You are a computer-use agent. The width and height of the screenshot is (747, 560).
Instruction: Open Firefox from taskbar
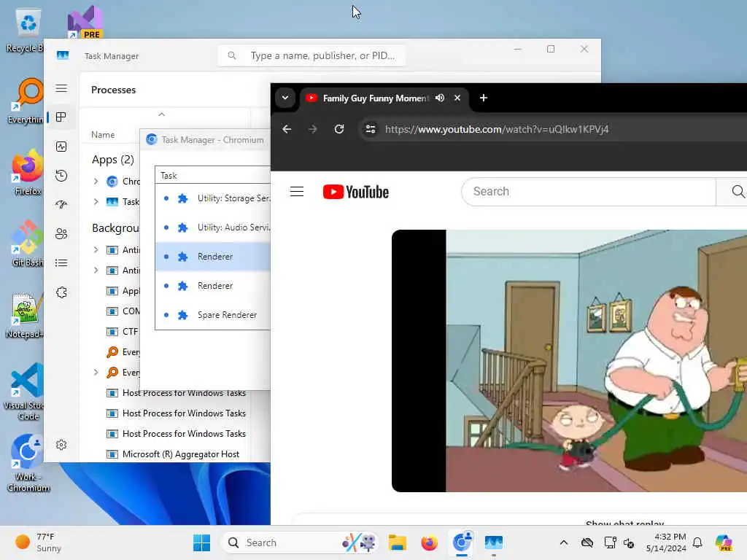(x=429, y=542)
